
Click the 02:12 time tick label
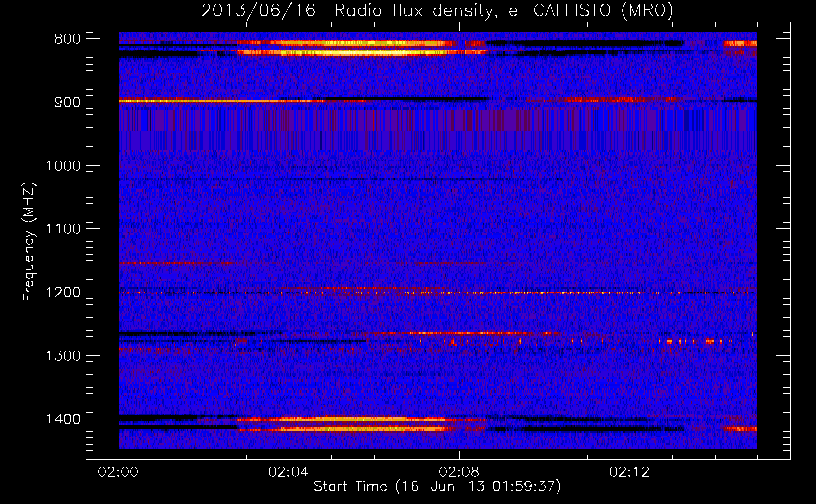(x=629, y=472)
